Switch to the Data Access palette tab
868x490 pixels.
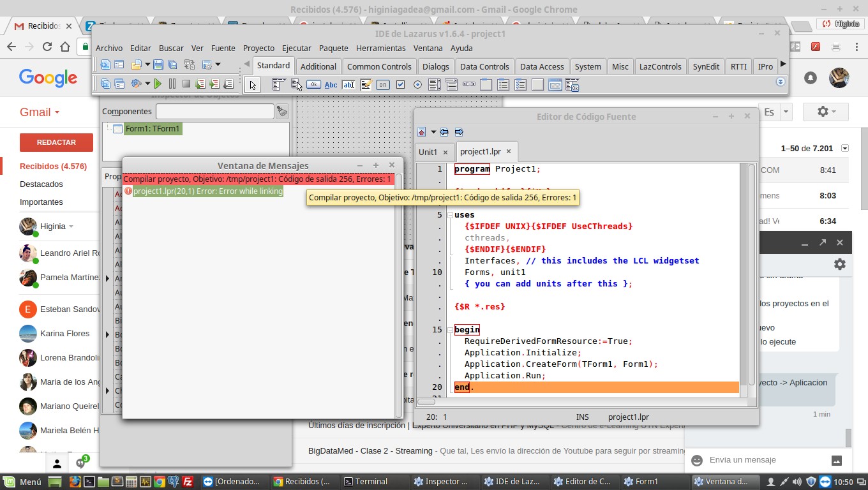click(542, 66)
